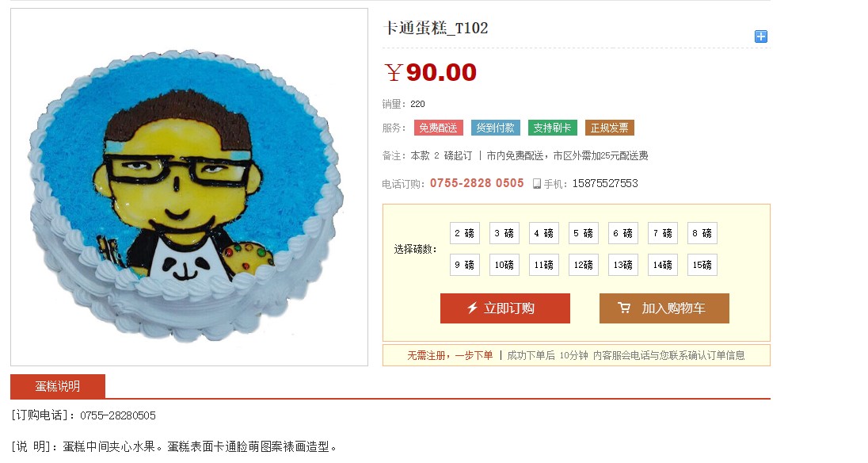Viewport: 868px width, 463px height.
Task: Select the 3 磅 weight option
Action: click(x=504, y=233)
